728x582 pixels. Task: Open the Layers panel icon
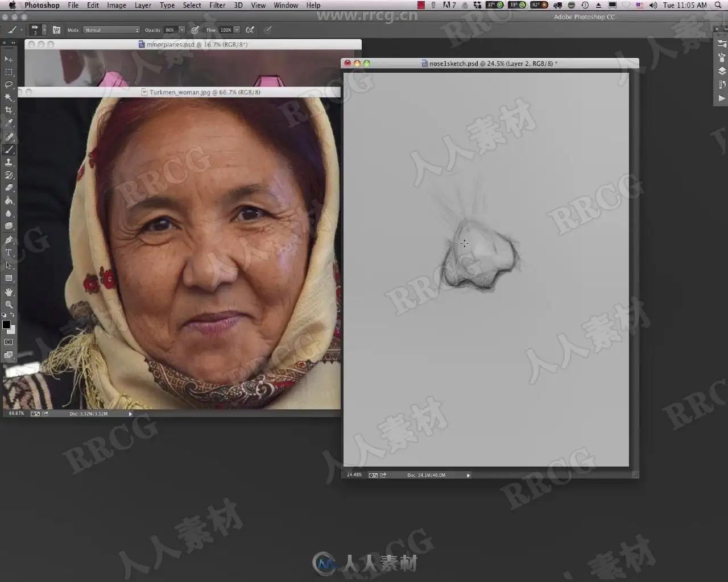[x=722, y=71]
